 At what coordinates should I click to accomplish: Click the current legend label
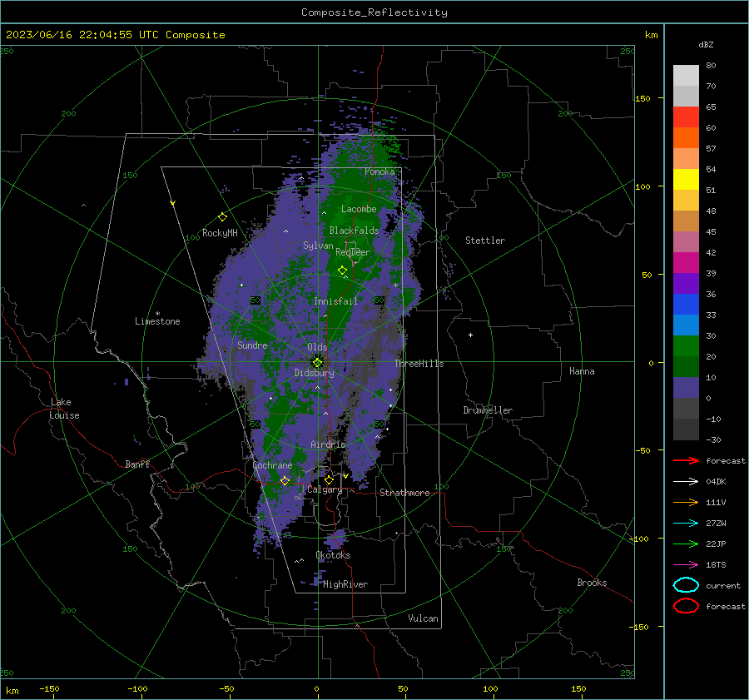(723, 585)
